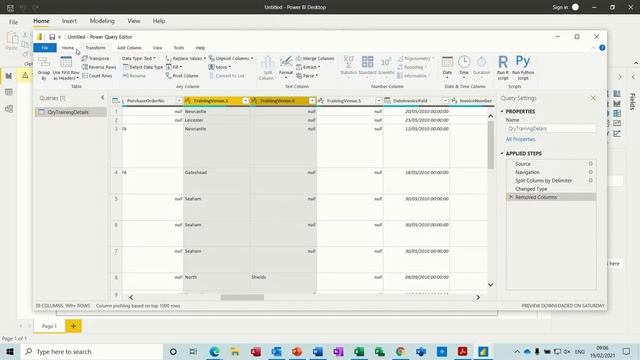
Task: Click the All Properties link
Action: 520,139
